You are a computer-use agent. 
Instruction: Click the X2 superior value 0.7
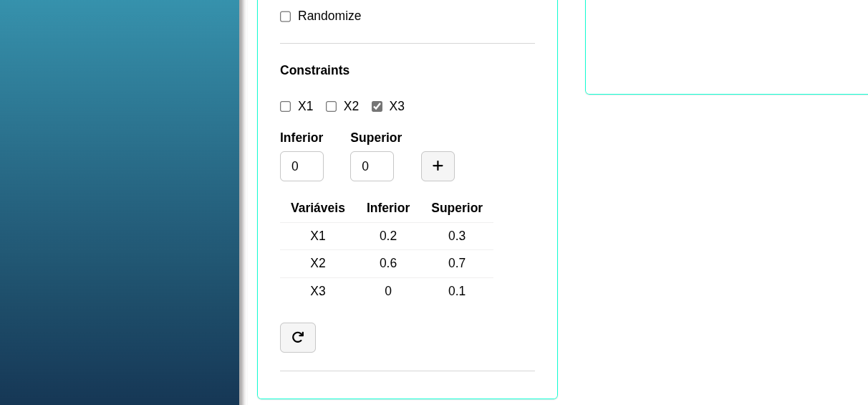pos(457,263)
